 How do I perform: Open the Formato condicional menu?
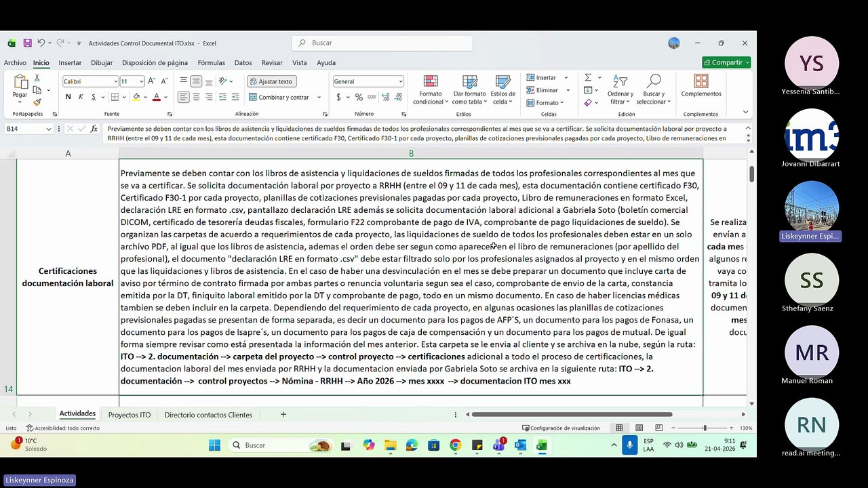431,89
